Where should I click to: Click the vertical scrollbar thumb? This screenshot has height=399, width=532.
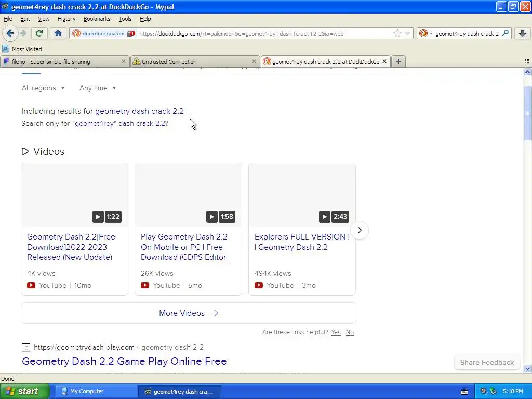(527, 113)
